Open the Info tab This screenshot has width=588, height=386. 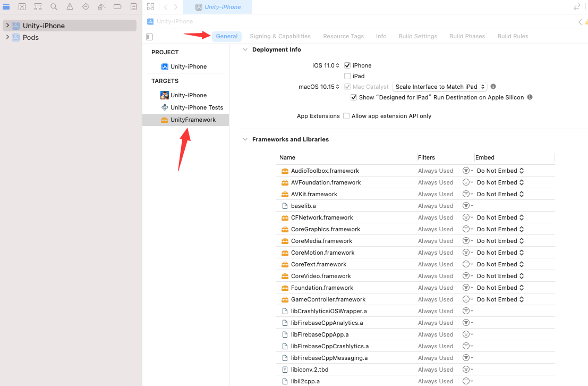coord(381,37)
